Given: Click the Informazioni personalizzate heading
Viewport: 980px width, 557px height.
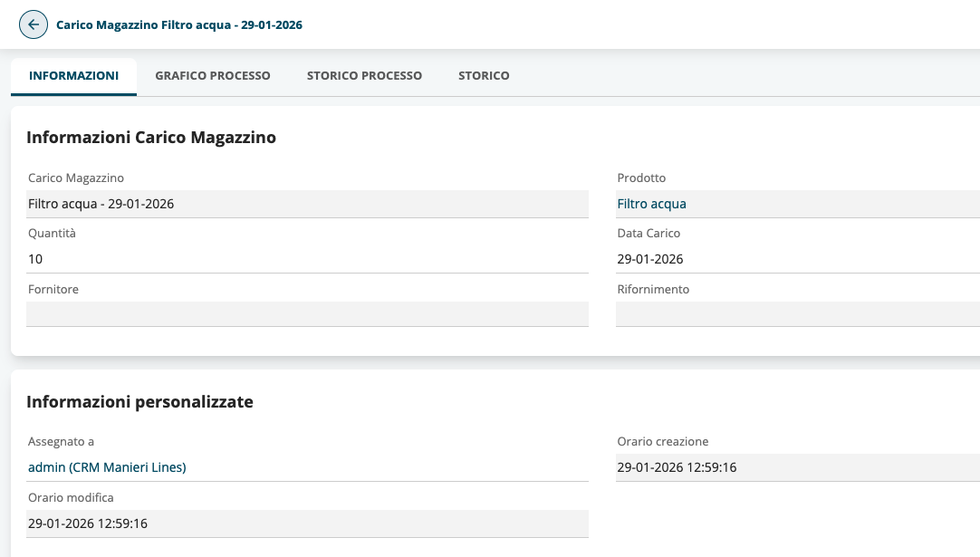Looking at the screenshot, I should [x=140, y=401].
